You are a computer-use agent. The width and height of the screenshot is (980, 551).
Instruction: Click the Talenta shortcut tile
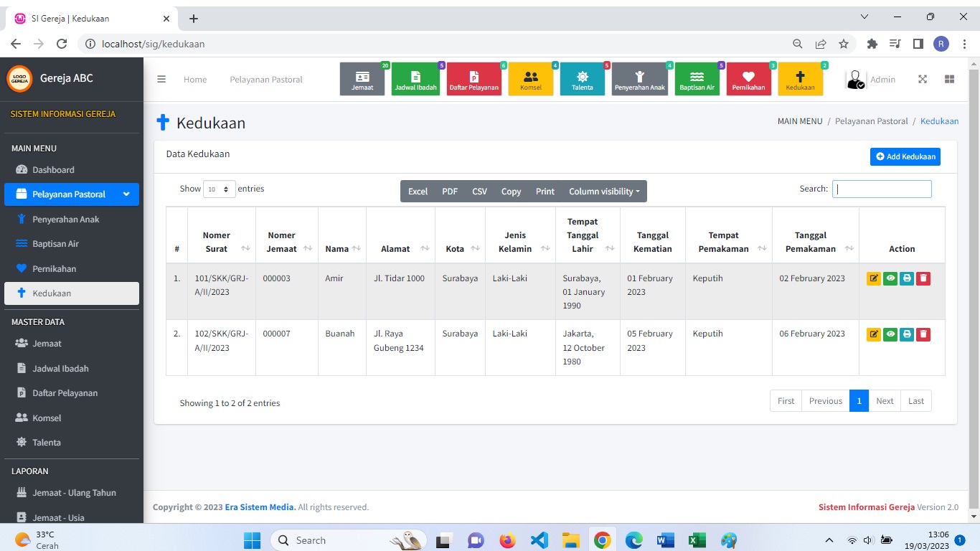click(582, 80)
